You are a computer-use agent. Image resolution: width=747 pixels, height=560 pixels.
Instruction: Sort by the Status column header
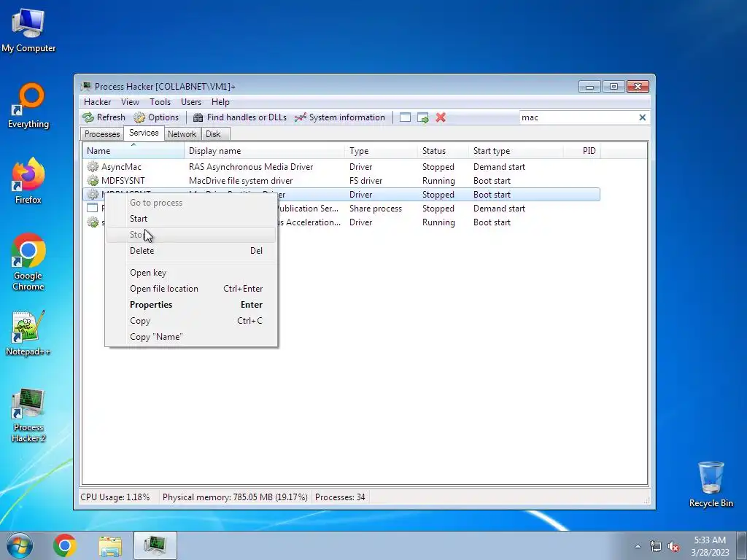(443, 150)
